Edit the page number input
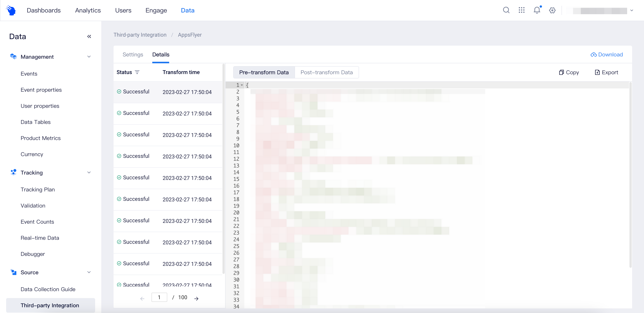This screenshot has height=313, width=644. pyautogui.click(x=159, y=297)
